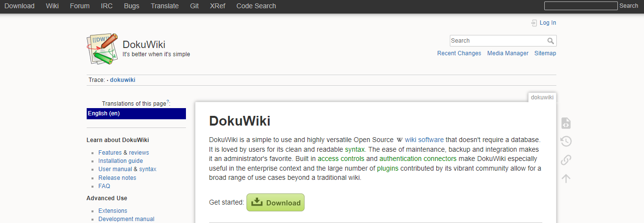The height and width of the screenshot is (223, 644).
Task: Open Release notes link
Action: coord(117,178)
